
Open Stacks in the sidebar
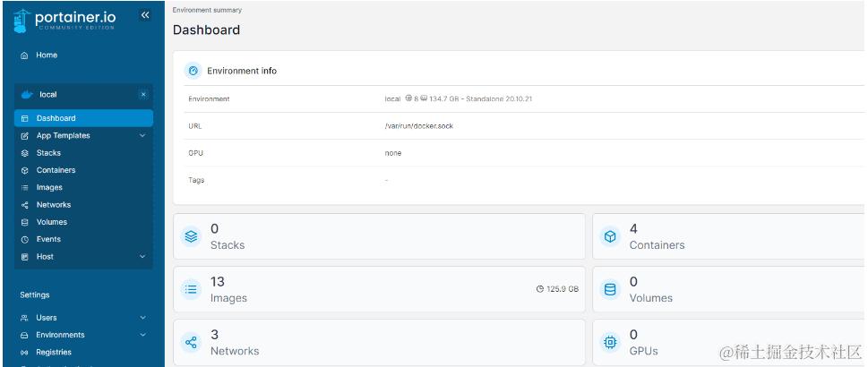48,153
